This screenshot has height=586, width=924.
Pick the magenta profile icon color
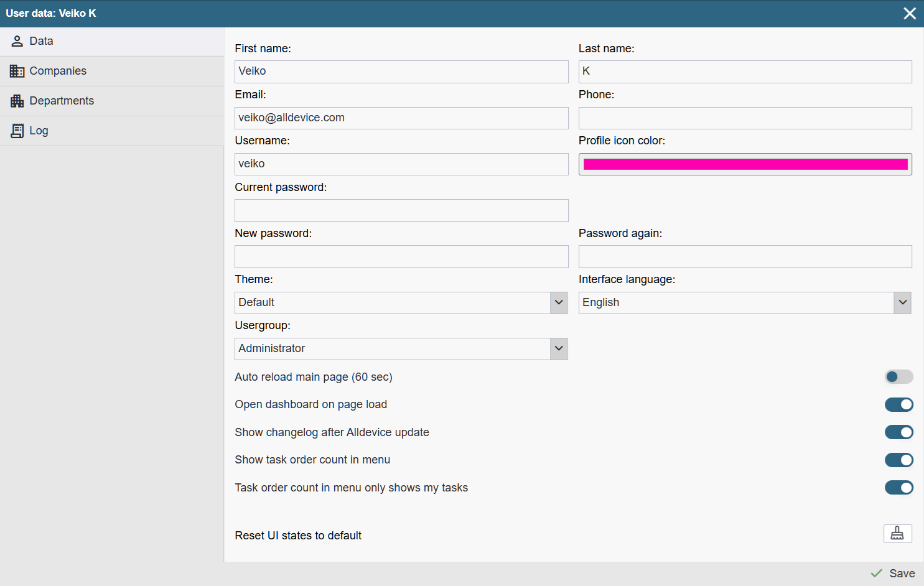(745, 164)
